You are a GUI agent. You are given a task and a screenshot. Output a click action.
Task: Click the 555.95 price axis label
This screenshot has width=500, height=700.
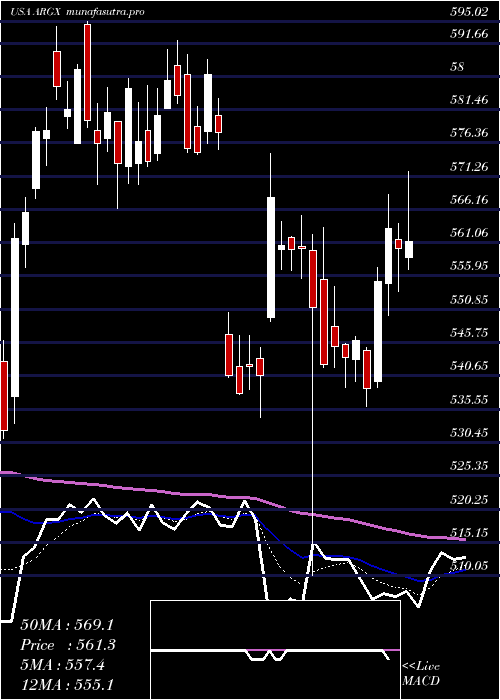[468, 266]
